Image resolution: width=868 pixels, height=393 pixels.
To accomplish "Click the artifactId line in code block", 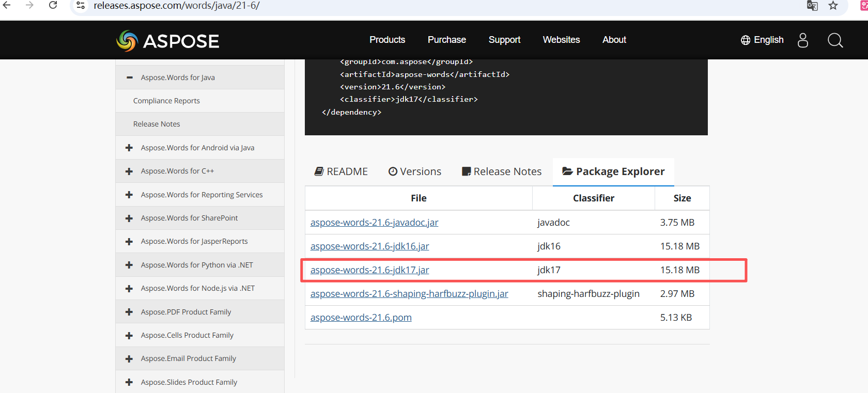I will pos(425,74).
